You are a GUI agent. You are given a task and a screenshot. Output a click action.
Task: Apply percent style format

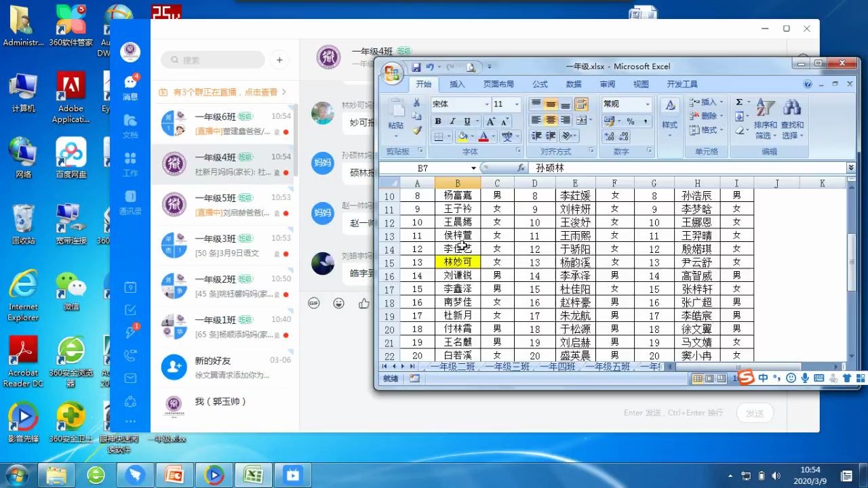click(x=630, y=121)
